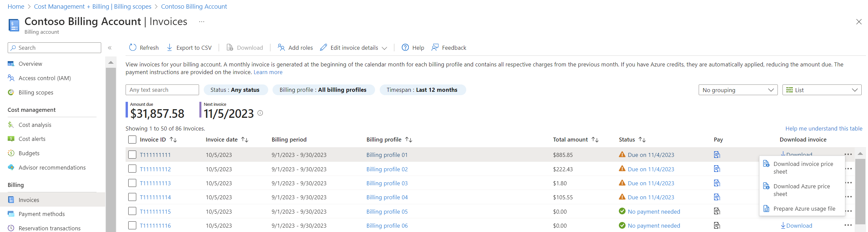Click the Add roles person icon
This screenshot has width=868, height=232.
pyautogui.click(x=281, y=47)
